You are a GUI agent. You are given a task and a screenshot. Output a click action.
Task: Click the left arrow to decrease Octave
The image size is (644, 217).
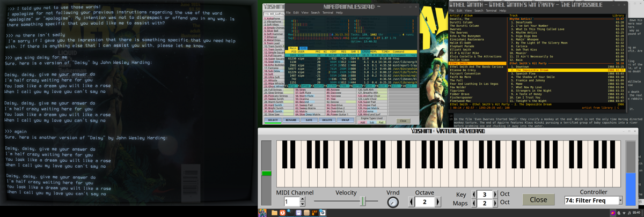point(412,202)
